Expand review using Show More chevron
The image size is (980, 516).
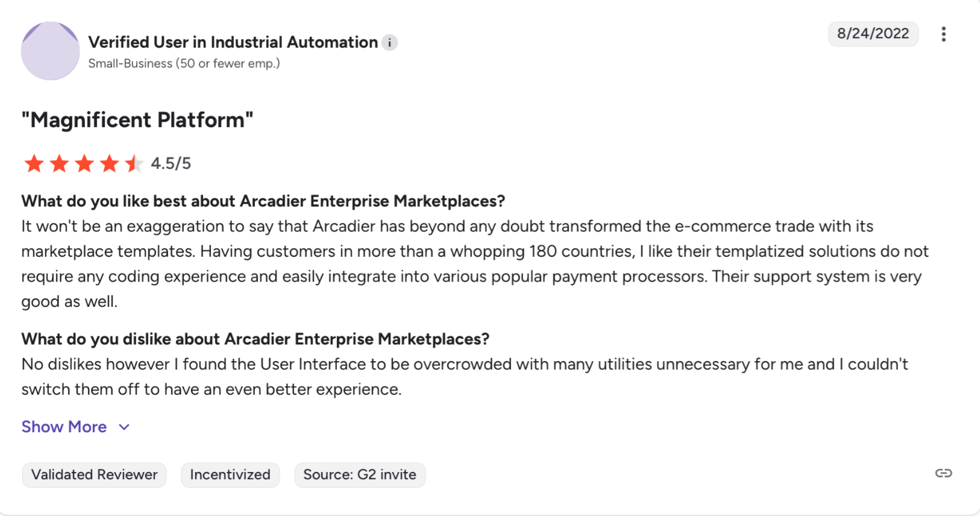[x=124, y=427]
